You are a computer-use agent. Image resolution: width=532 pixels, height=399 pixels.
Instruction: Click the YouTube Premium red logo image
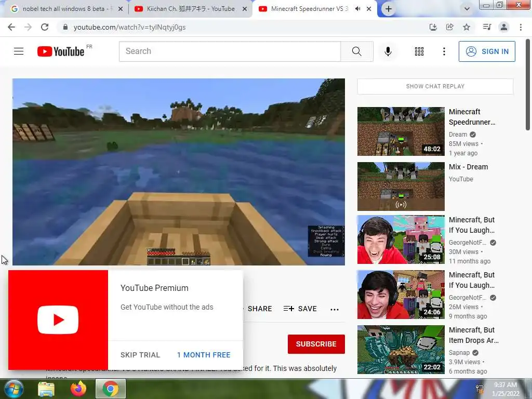[x=58, y=320]
